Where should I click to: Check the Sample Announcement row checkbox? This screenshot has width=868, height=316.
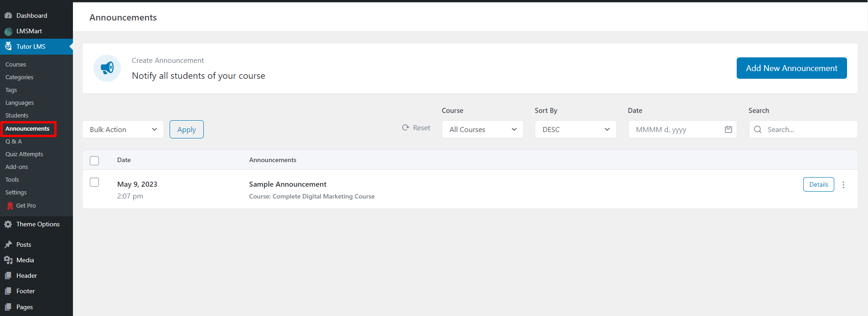(x=94, y=182)
